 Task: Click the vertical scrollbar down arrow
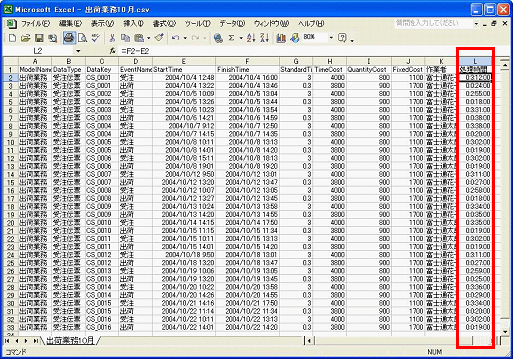click(505, 332)
